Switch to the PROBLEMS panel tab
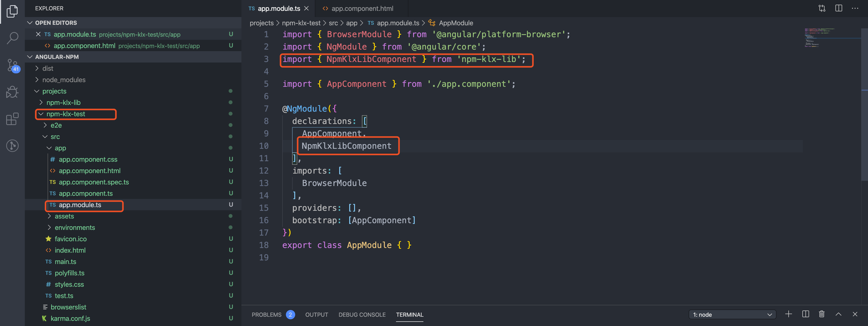The image size is (868, 326). (266, 315)
